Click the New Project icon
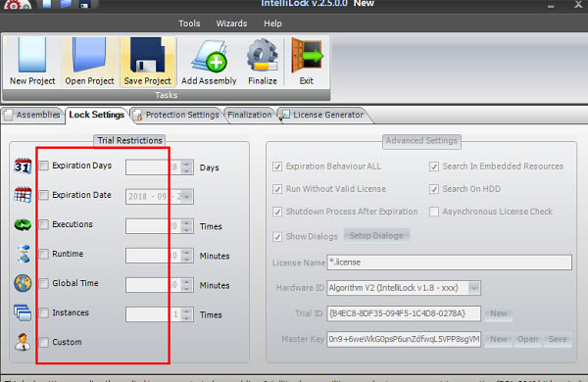This screenshot has height=382, width=588. pyautogui.click(x=32, y=55)
